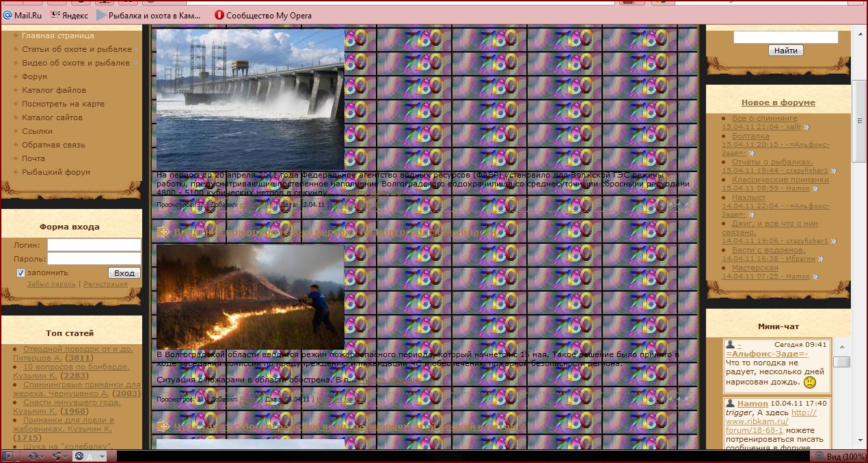Click into the 'Логин' input field
The height and width of the screenshot is (463, 868).
point(94,245)
